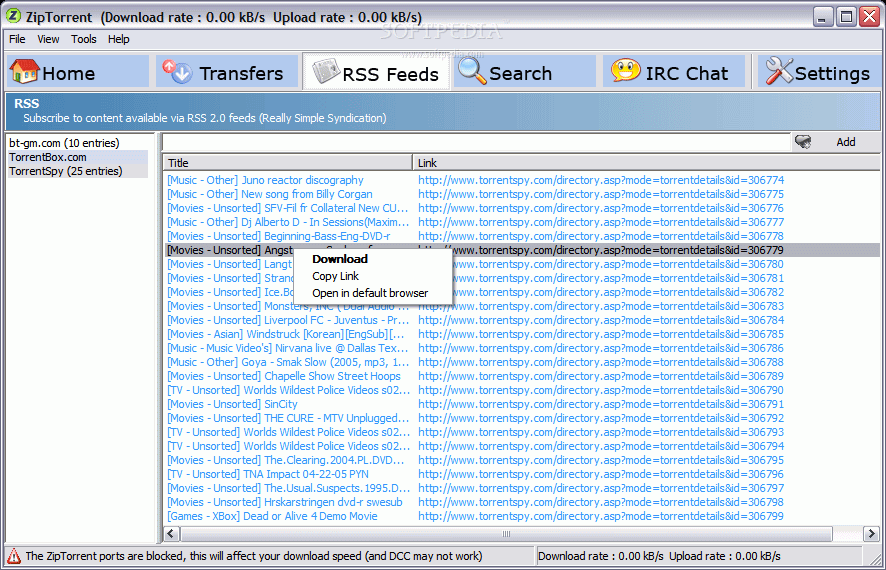Select Hrskarstringen dvd-r swesub entry

(285, 502)
